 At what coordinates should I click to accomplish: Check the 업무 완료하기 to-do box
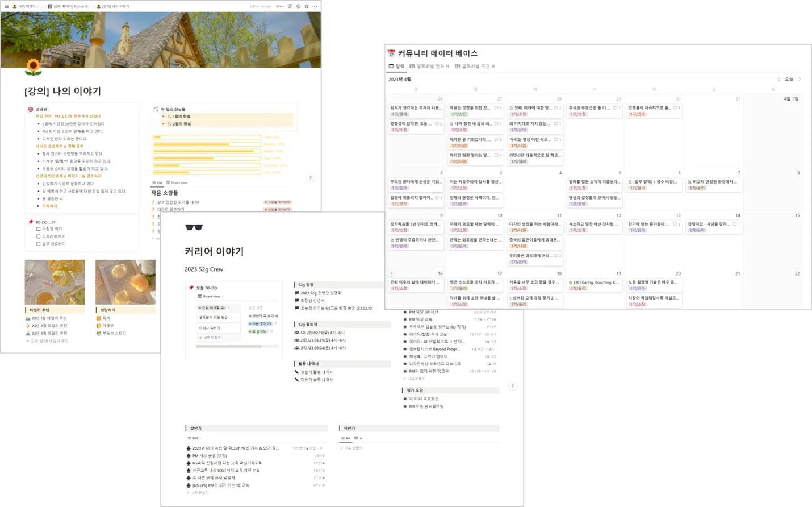39,244
